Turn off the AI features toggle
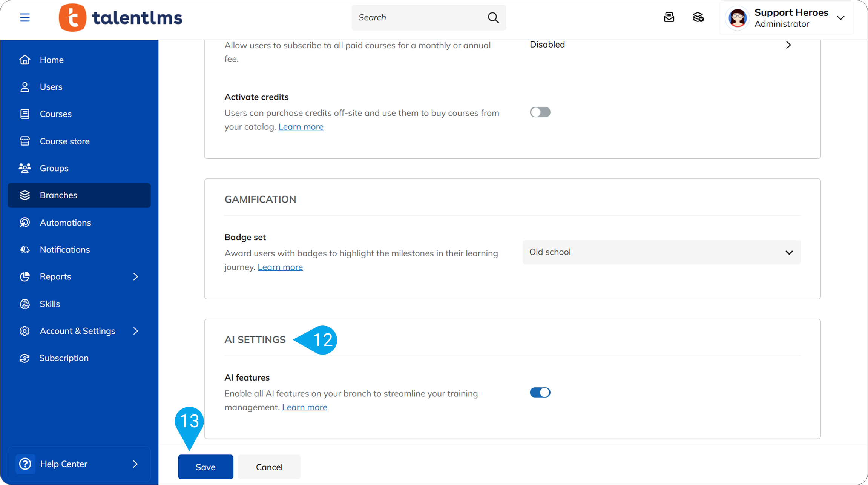Image resolution: width=868 pixels, height=485 pixels. [540, 393]
